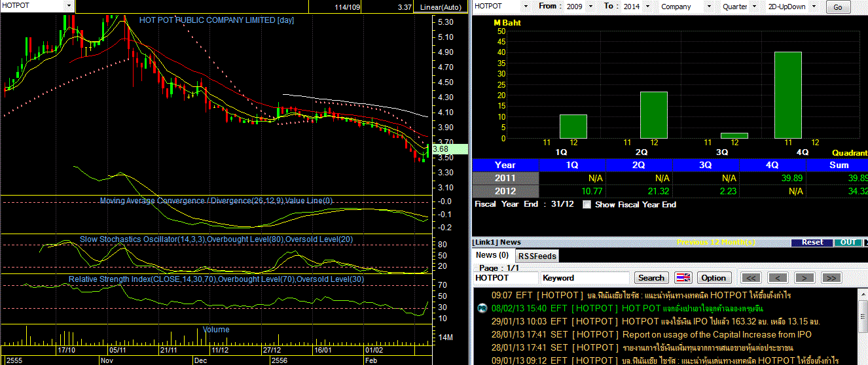Click the 10.77 1Q value cell
The image size is (868, 365).
pos(572,191)
